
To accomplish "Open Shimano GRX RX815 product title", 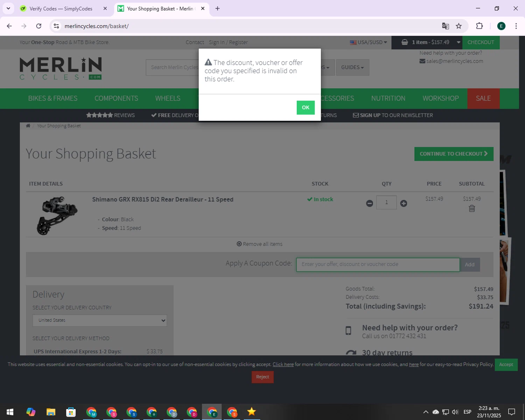I will [163, 199].
